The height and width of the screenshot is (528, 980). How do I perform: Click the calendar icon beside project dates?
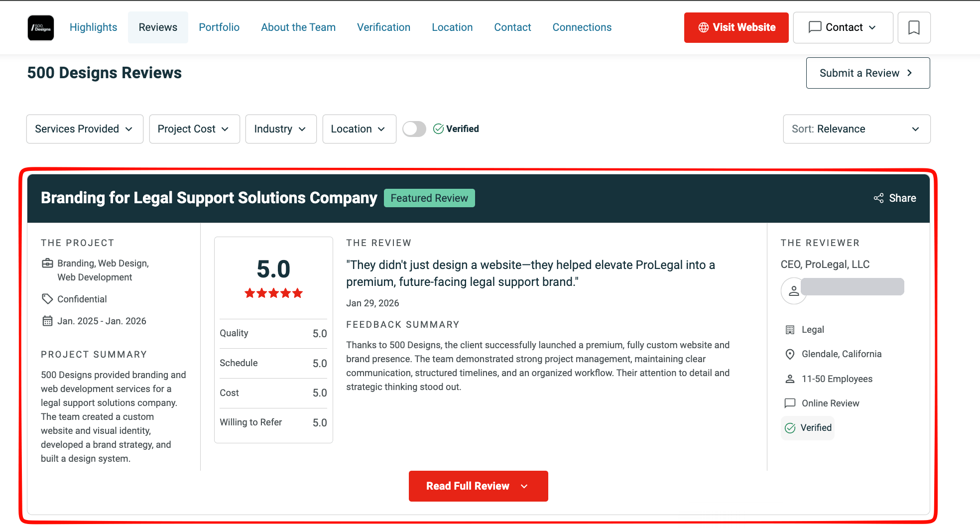tap(47, 321)
